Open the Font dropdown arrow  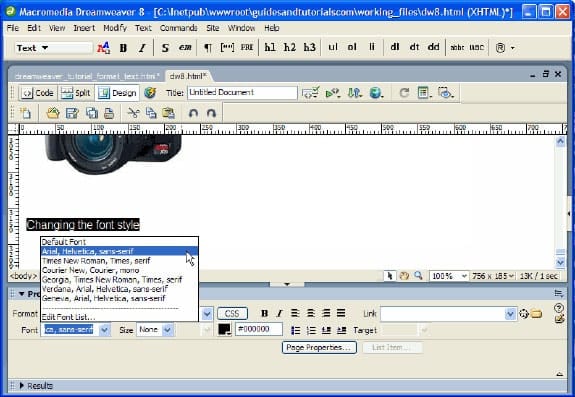[105, 330]
